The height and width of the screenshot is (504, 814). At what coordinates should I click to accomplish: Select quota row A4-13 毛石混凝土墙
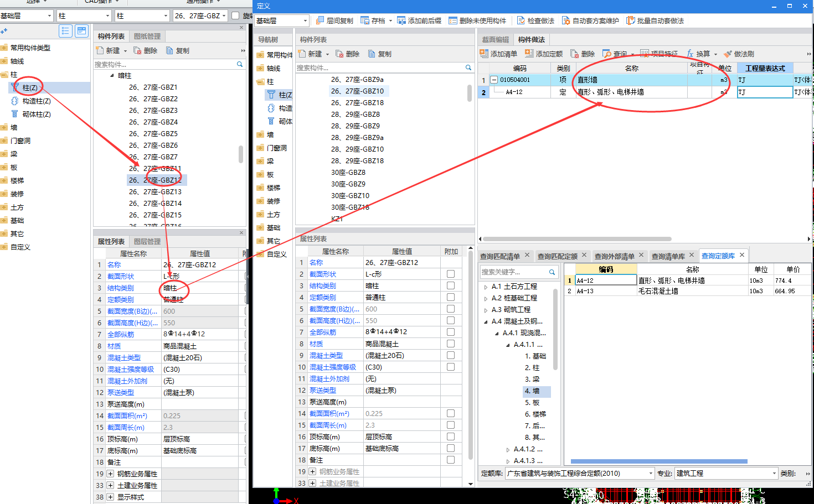coord(687,291)
